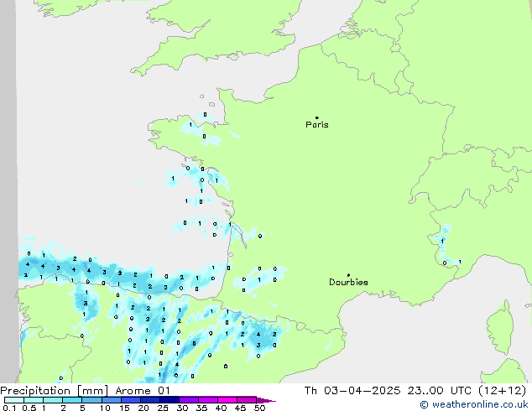Click the '50' legend scale value
Image resolution: width=532 pixels, height=411 pixels.
point(259,408)
